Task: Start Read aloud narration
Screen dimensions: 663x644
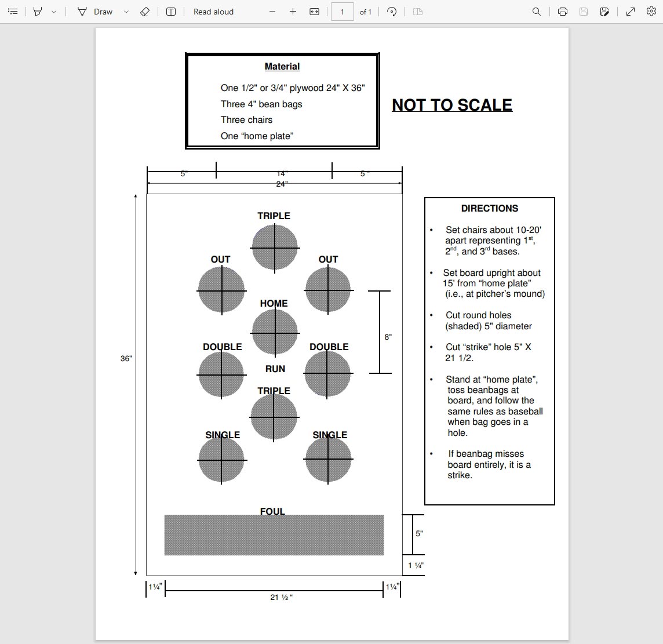Action: [213, 12]
